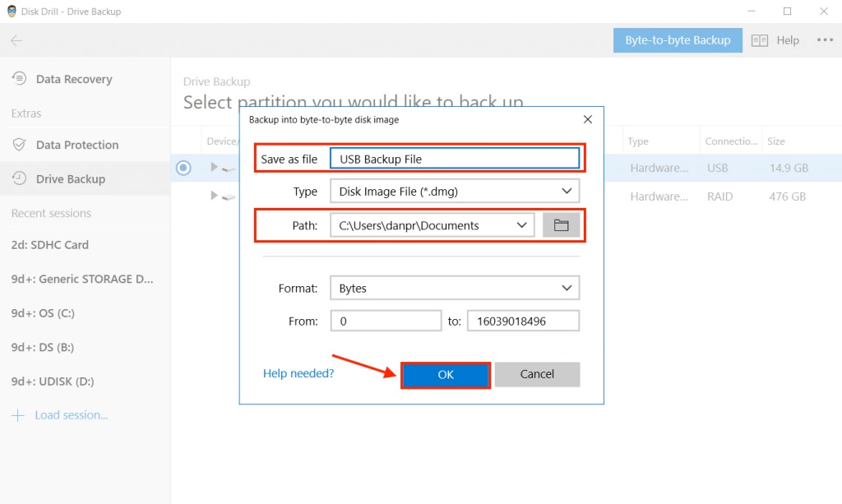This screenshot has height=504, width=842.
Task: Click the Type column header
Action: [x=638, y=141]
